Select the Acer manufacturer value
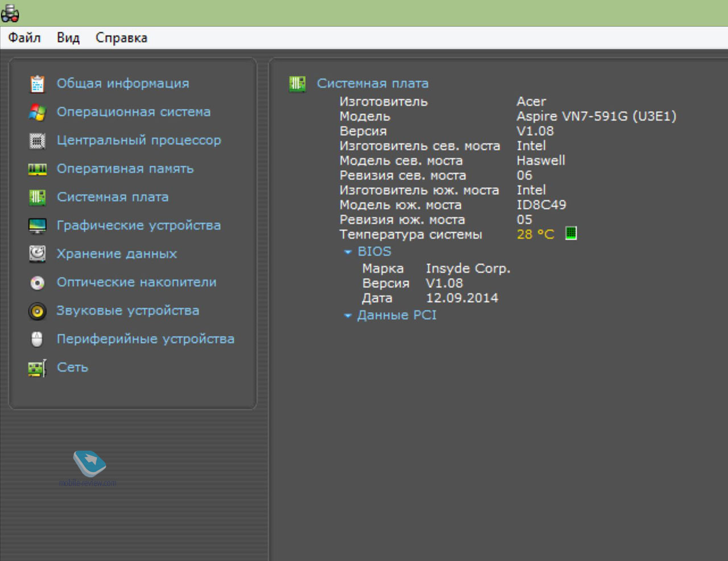The width and height of the screenshot is (728, 561). pyautogui.click(x=531, y=101)
